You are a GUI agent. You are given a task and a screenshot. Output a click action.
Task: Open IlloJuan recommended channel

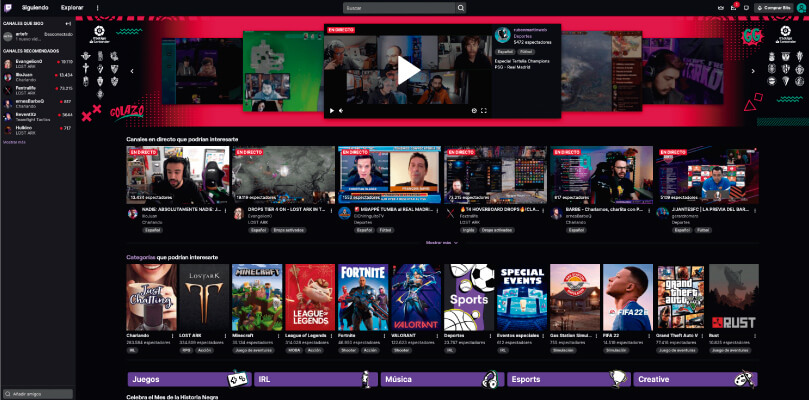[x=38, y=77]
